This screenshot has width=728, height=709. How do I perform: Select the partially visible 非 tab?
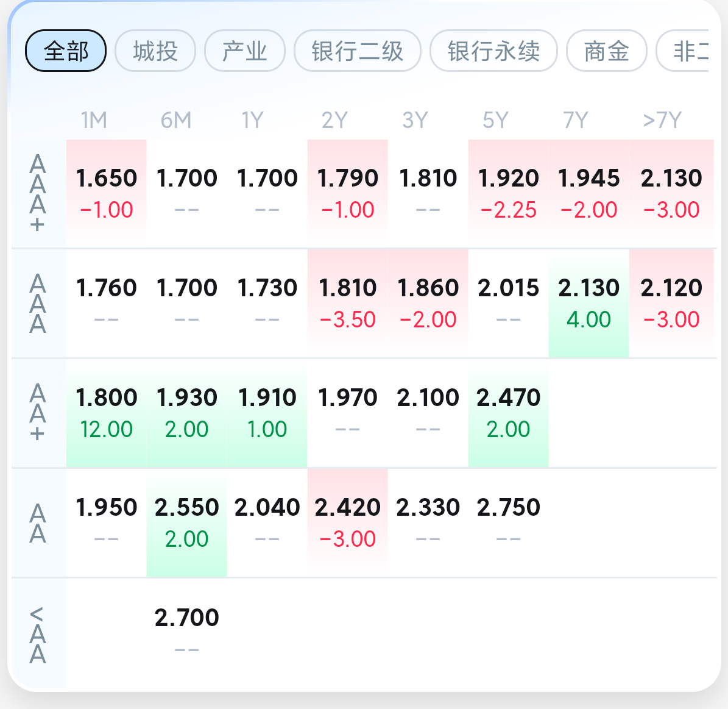pyautogui.click(x=682, y=51)
